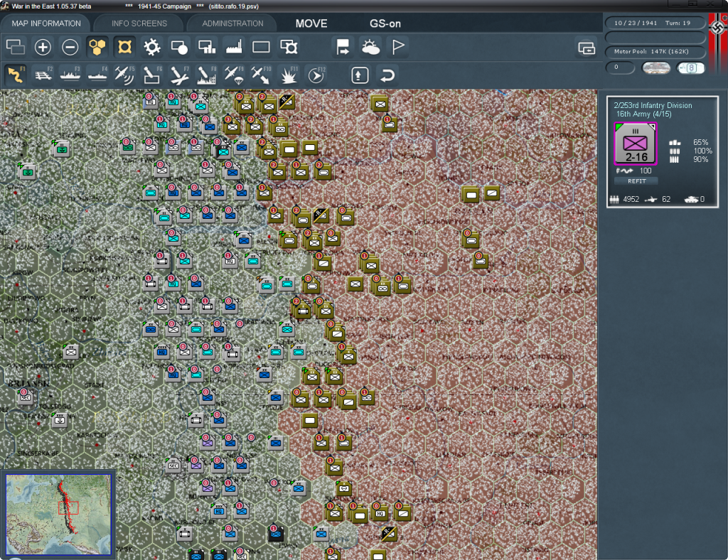Click the German war flag icon
Image resolution: width=728 pixels, height=560 pixels.
[x=718, y=43]
